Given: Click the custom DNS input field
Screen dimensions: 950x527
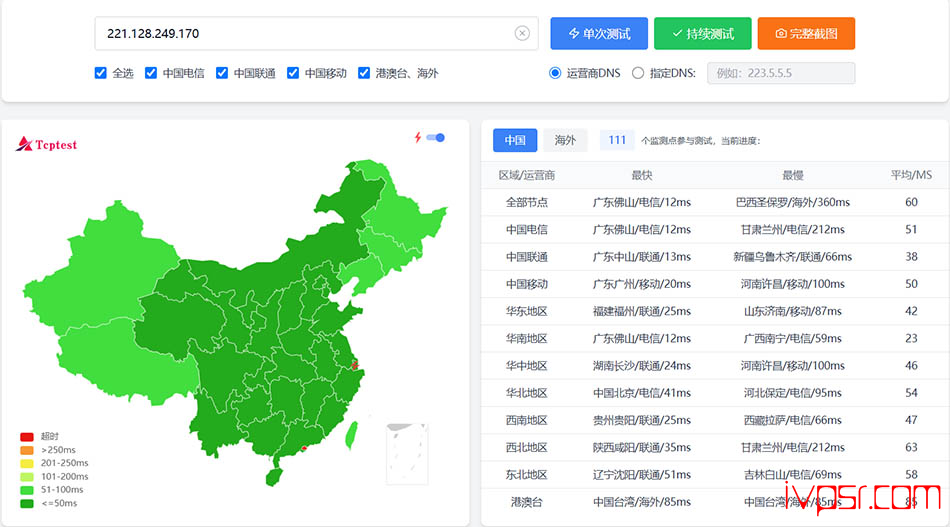Looking at the screenshot, I should (781, 73).
